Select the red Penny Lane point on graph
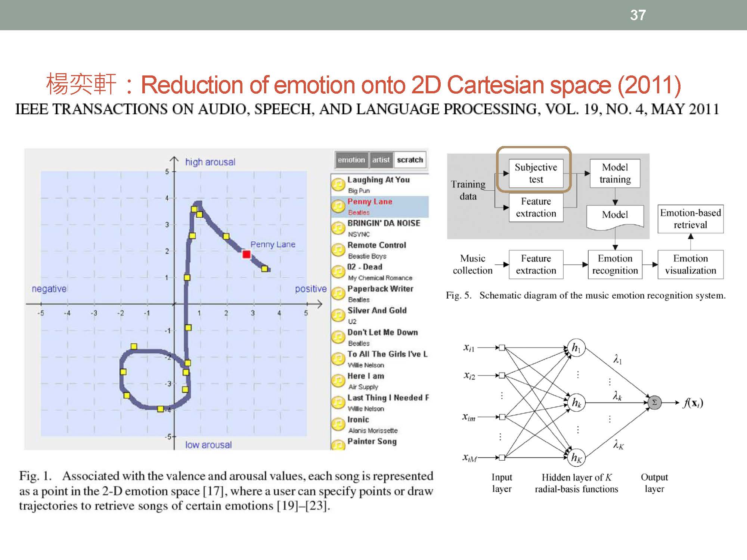 tap(247, 255)
